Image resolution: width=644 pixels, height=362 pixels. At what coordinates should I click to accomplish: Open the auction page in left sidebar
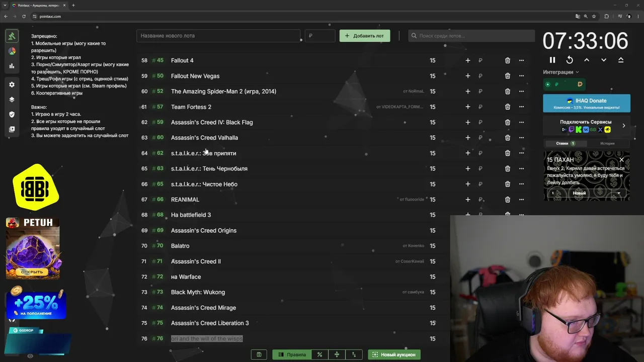(x=12, y=36)
